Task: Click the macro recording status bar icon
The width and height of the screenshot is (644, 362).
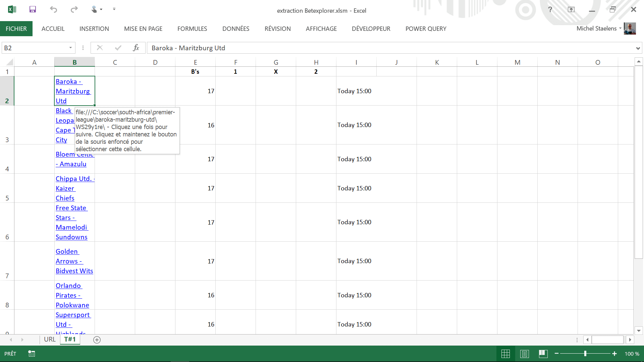Action: pyautogui.click(x=32, y=354)
